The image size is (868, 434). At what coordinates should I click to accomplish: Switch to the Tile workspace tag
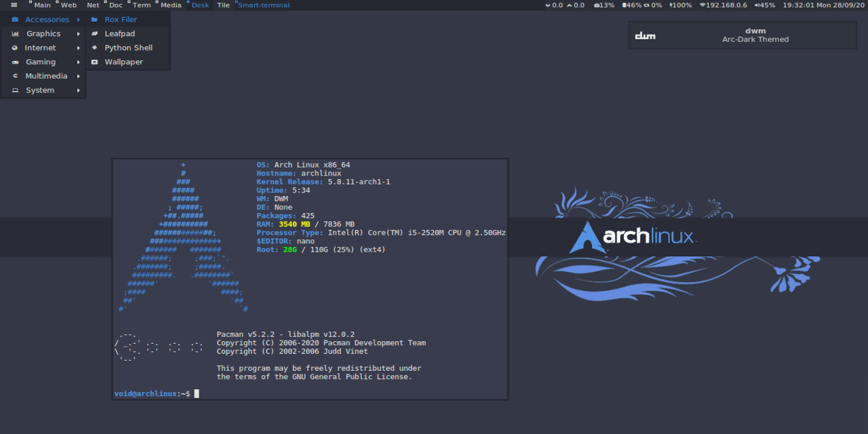pos(223,5)
